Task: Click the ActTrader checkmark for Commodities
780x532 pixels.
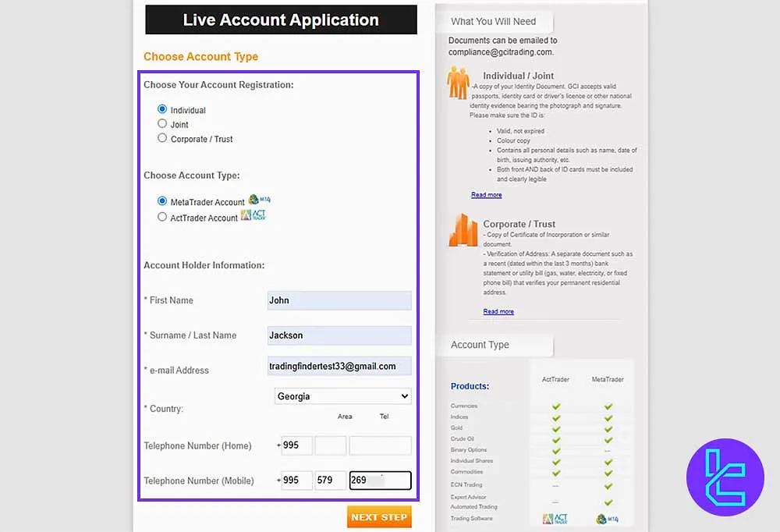Action: pos(556,473)
